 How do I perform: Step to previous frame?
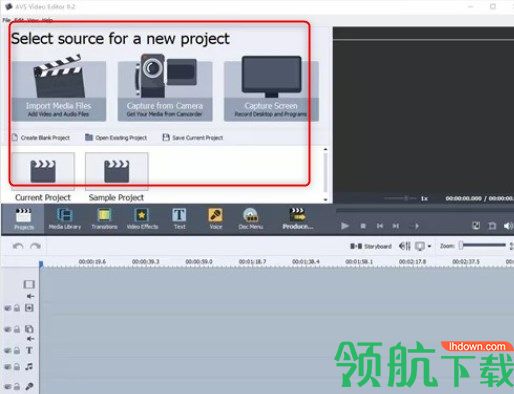[x=380, y=226]
